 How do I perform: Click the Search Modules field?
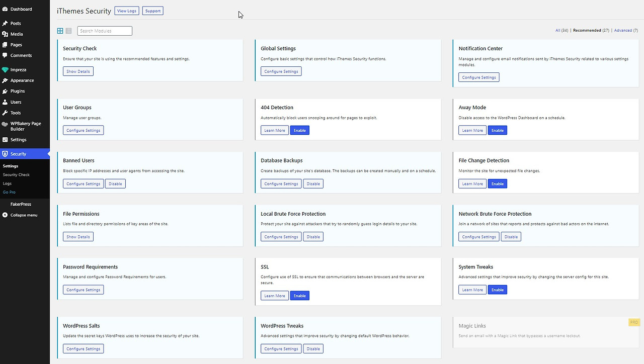tap(105, 31)
